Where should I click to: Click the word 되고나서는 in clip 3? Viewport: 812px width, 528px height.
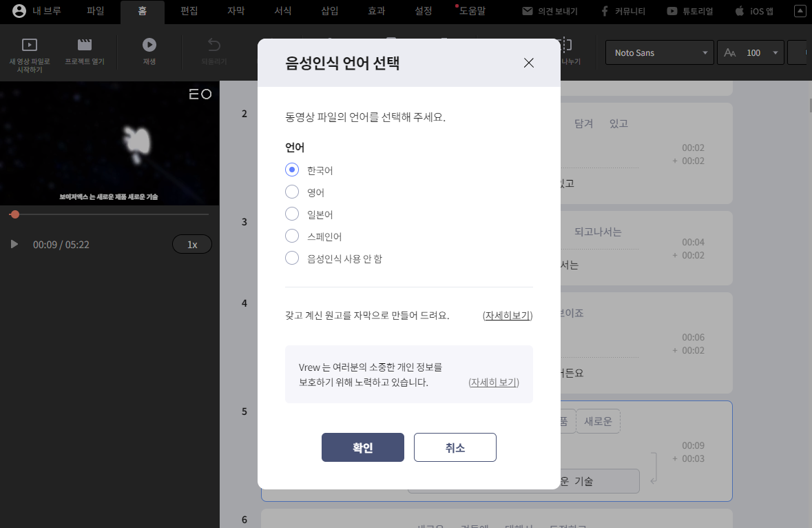click(x=598, y=232)
